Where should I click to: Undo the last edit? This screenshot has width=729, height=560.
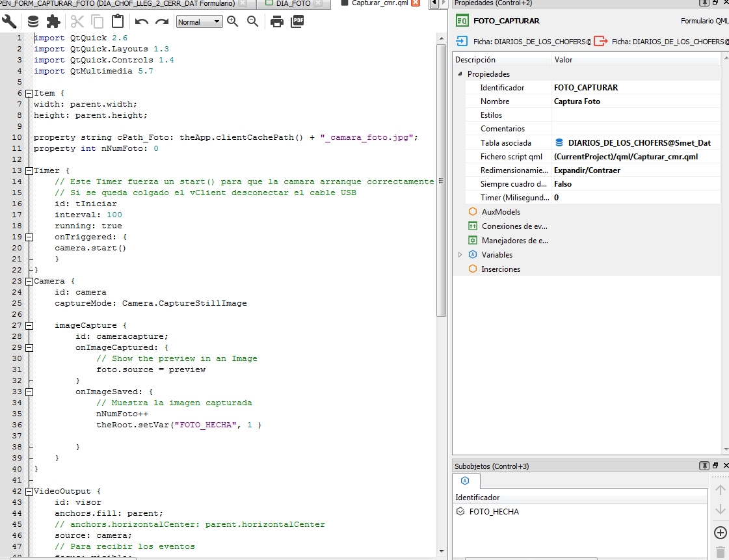point(141,21)
